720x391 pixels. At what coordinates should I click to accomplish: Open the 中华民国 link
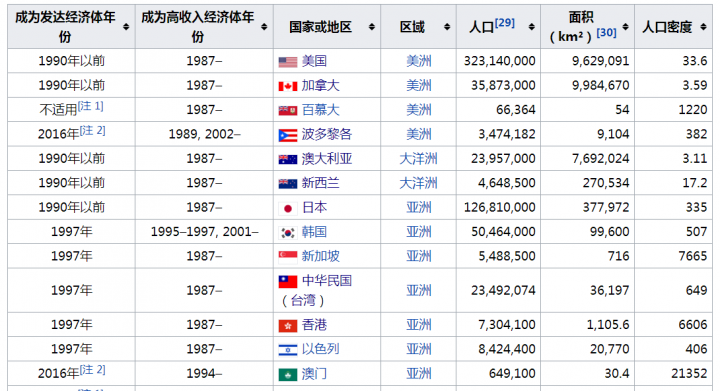tap(327, 280)
